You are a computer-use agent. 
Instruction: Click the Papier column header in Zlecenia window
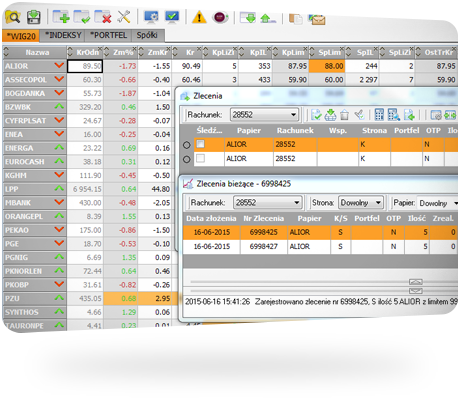pyautogui.click(x=249, y=131)
